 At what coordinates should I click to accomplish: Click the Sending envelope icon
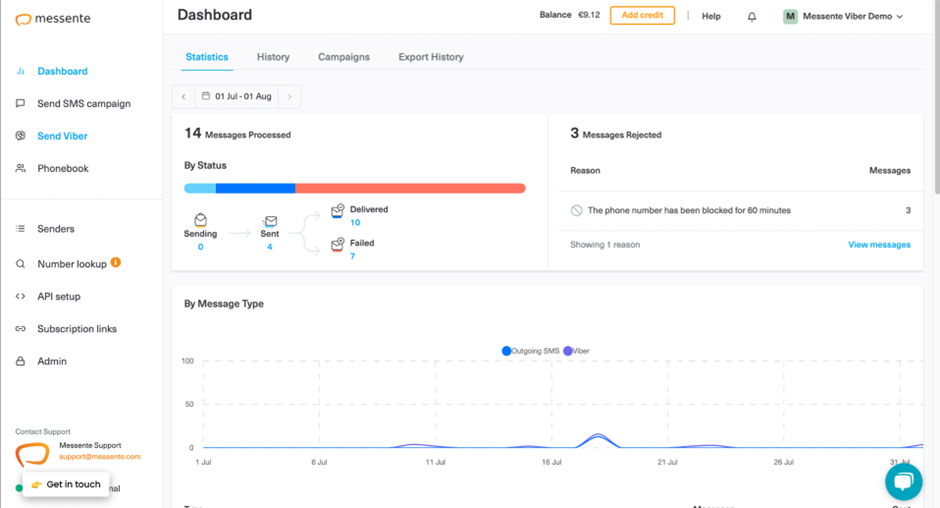(x=200, y=220)
